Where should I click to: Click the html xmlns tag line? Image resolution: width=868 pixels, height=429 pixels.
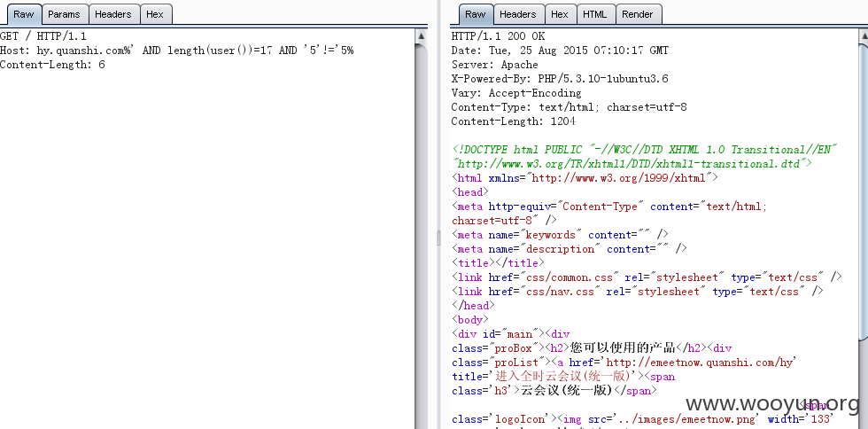click(585, 178)
